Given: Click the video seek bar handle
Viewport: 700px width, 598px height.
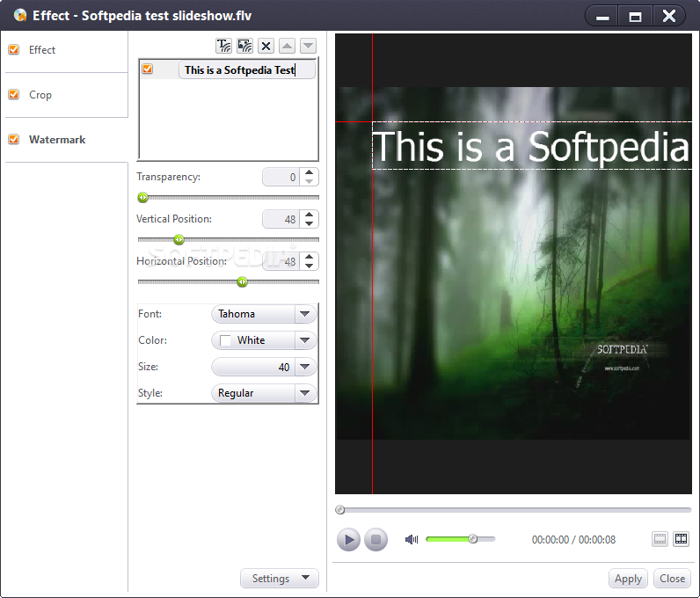Looking at the screenshot, I should tap(339, 509).
